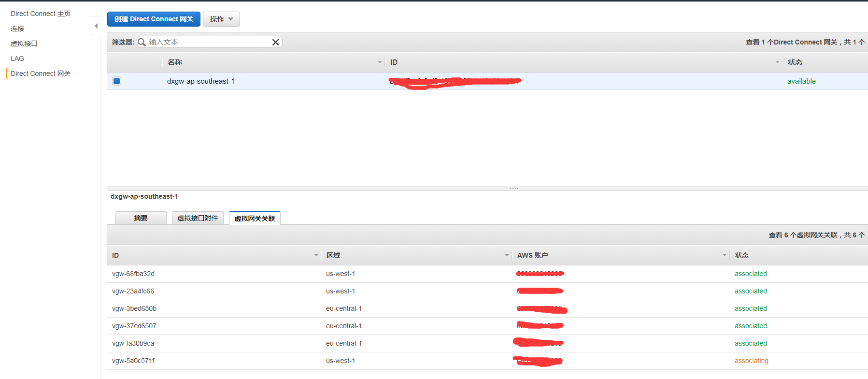Switch to the 虚拟接口附件 tab

pyautogui.click(x=198, y=218)
